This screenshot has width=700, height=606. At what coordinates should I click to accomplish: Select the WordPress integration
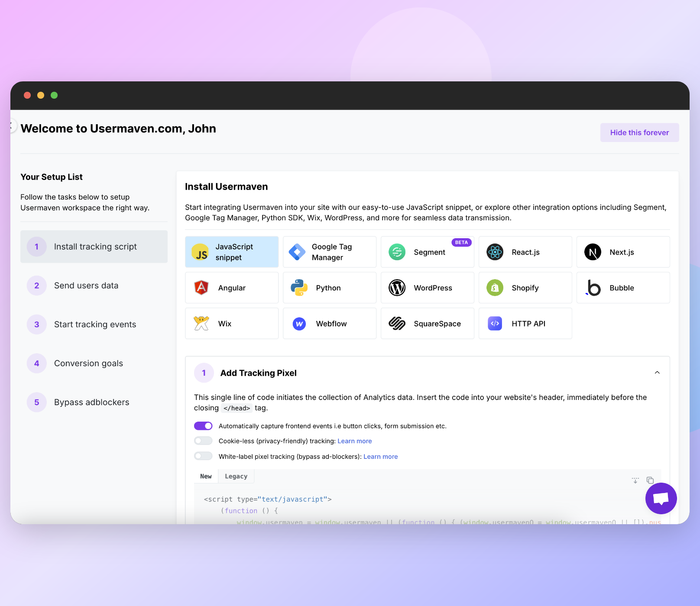[428, 288]
